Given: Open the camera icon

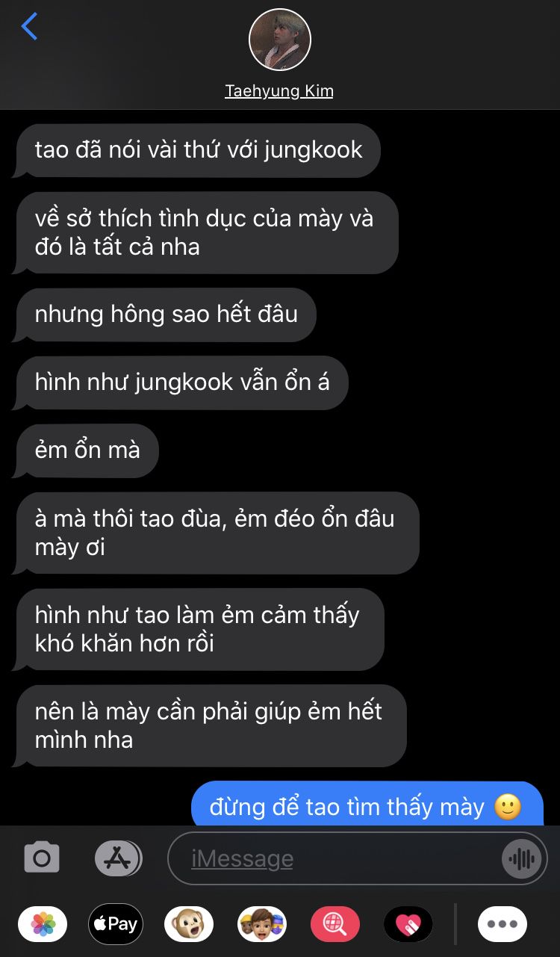Looking at the screenshot, I should [x=42, y=858].
